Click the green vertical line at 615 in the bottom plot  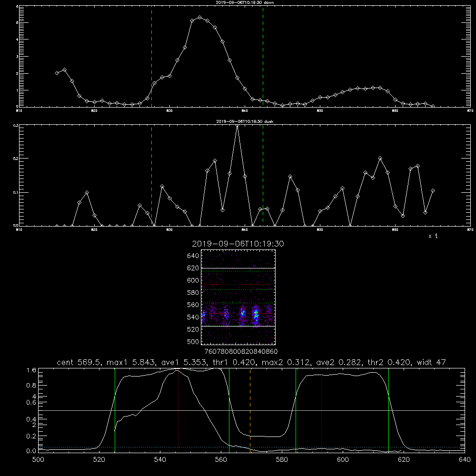point(388,410)
